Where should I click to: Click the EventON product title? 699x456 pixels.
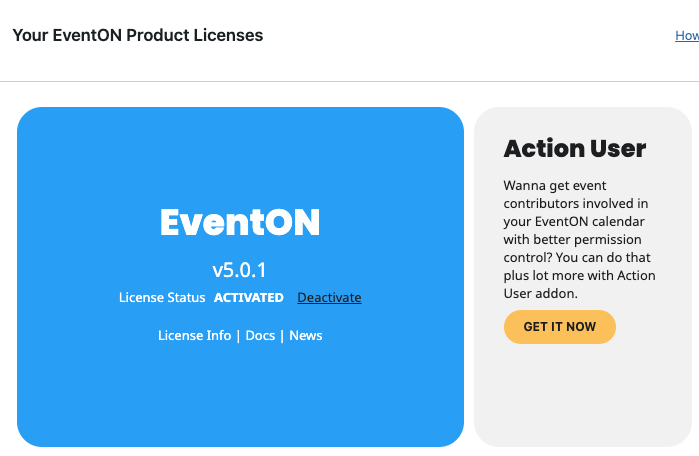click(240, 222)
